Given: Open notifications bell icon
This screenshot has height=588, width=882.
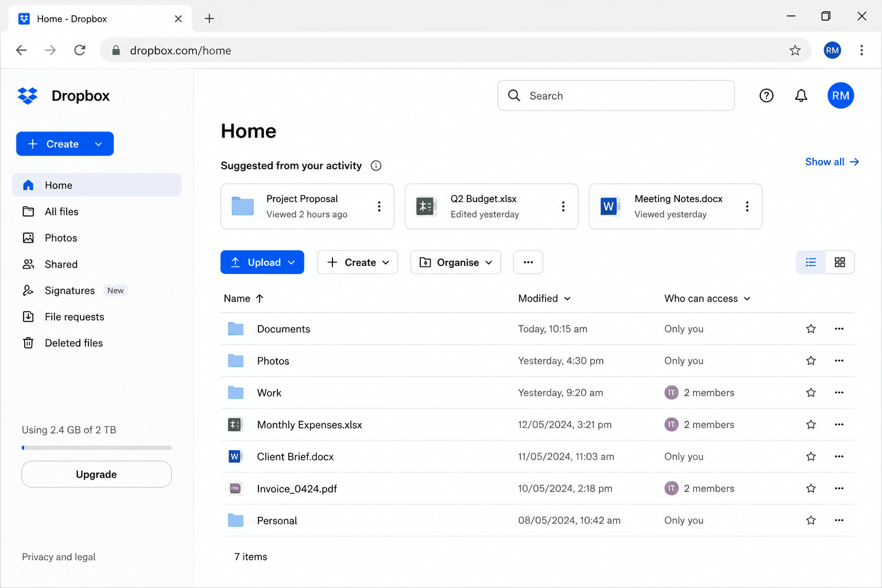Looking at the screenshot, I should [x=801, y=96].
